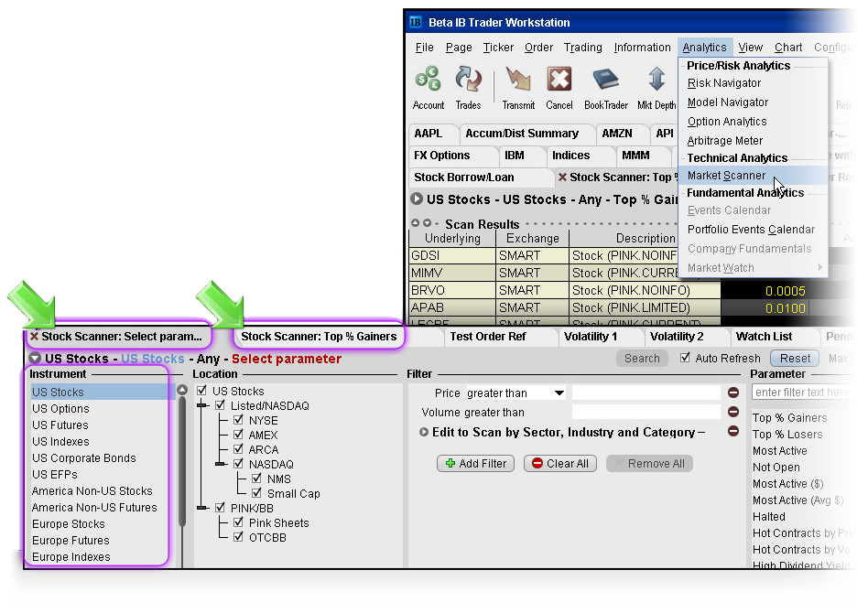Open the Account toolbar icon
The width and height of the screenshot is (868, 613).
tap(428, 88)
